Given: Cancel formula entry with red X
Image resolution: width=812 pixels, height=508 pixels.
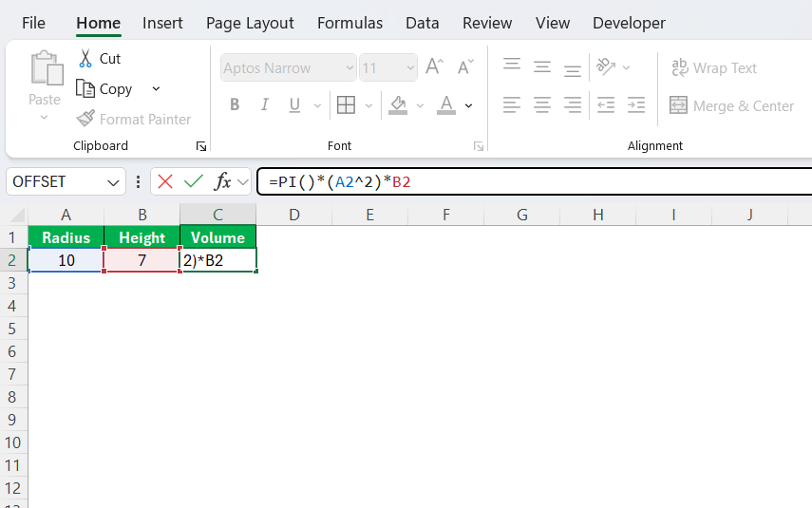Looking at the screenshot, I should click(165, 181).
